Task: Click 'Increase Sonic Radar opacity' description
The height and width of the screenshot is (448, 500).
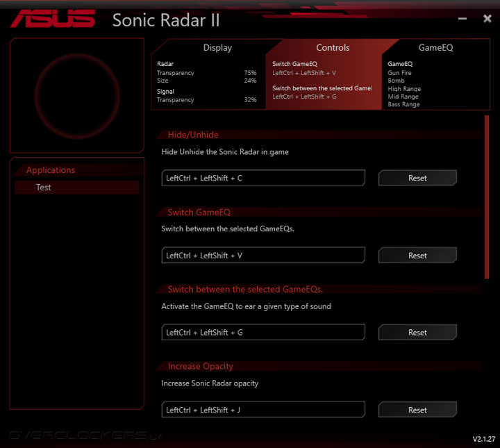Action: coord(210,383)
